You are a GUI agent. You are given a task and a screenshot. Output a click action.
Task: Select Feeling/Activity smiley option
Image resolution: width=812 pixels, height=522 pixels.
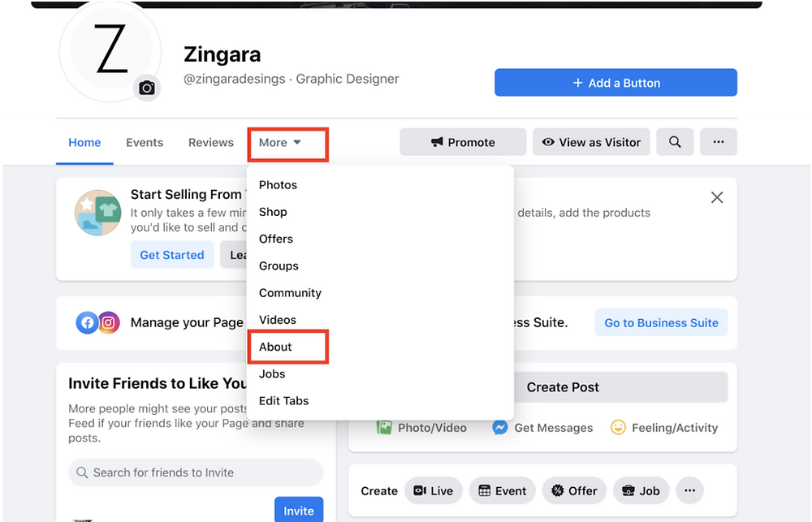pos(664,428)
